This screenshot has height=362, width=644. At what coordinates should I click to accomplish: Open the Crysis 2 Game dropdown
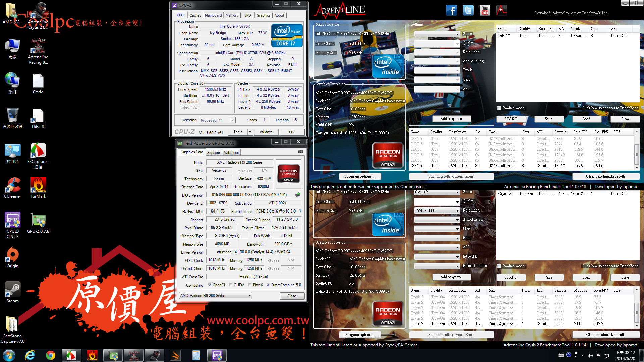(437, 192)
